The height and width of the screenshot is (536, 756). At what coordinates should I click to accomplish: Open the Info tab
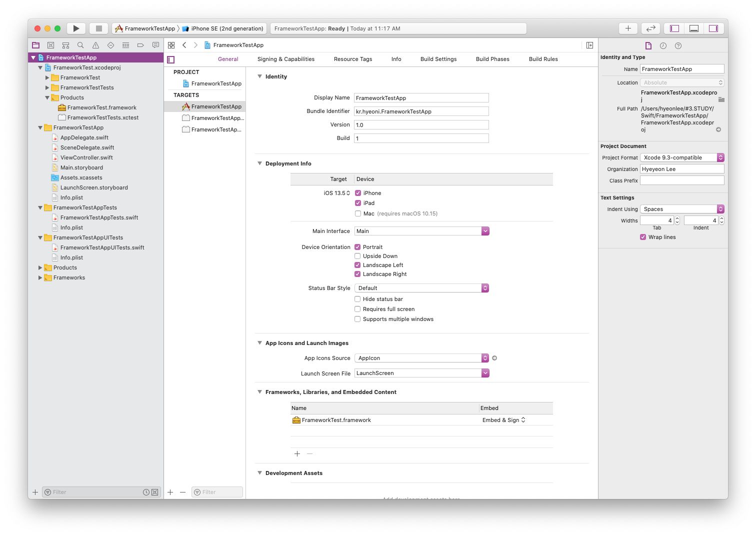point(396,59)
